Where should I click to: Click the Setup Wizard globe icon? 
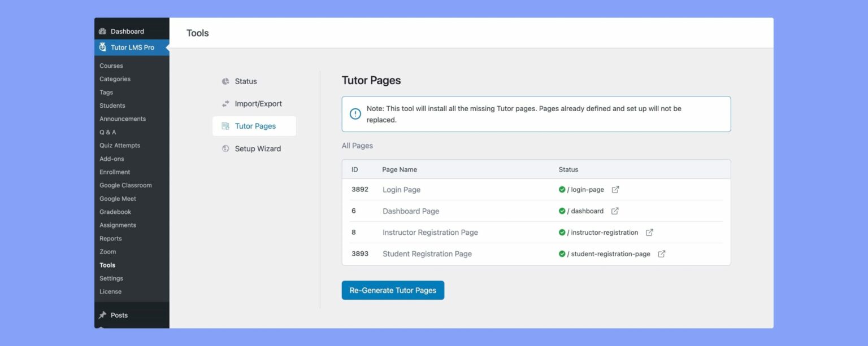tap(225, 148)
